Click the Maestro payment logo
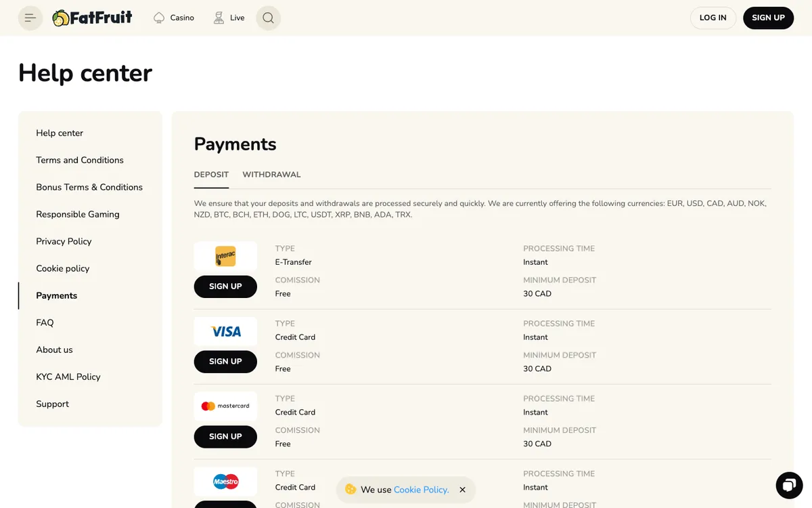 (x=225, y=482)
